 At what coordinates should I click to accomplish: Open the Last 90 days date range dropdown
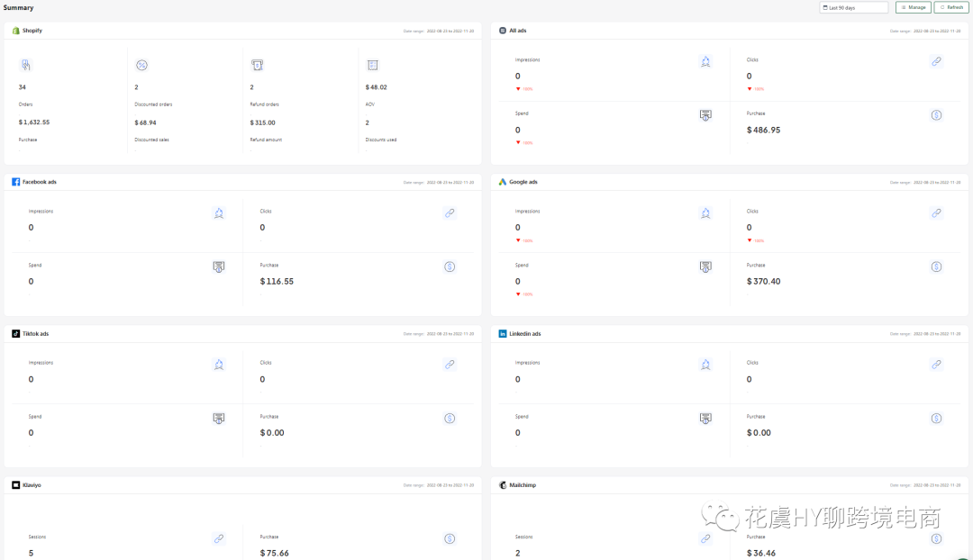click(x=853, y=7)
